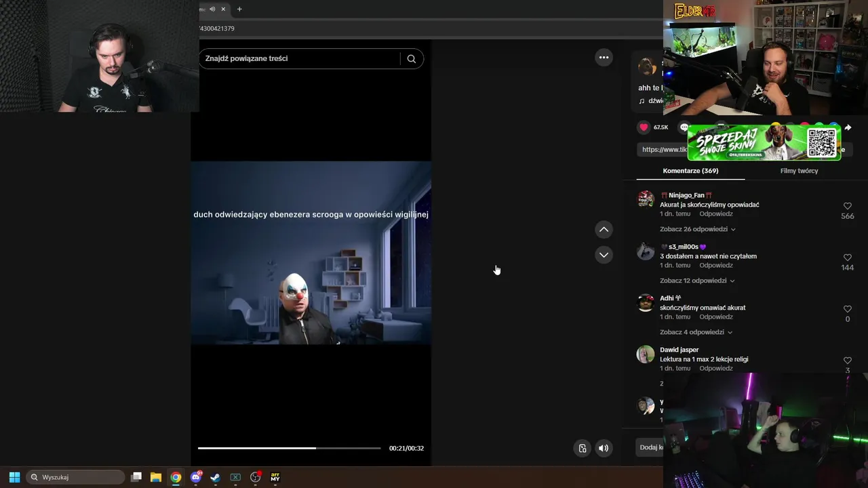Click the TikTok video URL link field
The image size is (868, 488).
pos(663,149)
